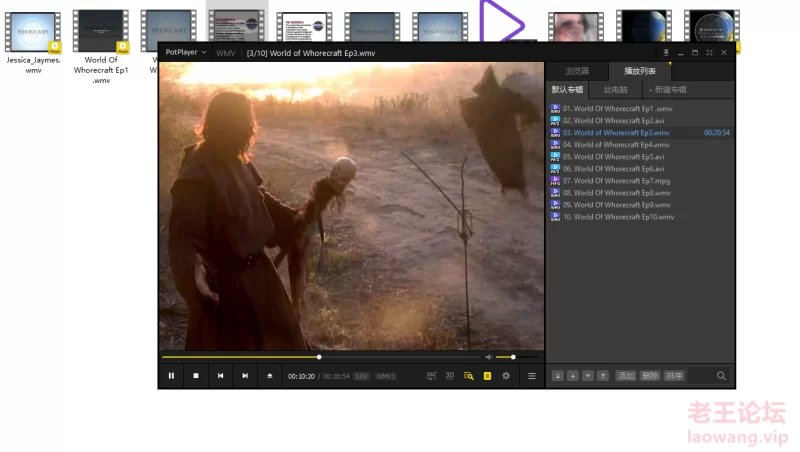Search the playlist with magnifier icon

coord(721,376)
